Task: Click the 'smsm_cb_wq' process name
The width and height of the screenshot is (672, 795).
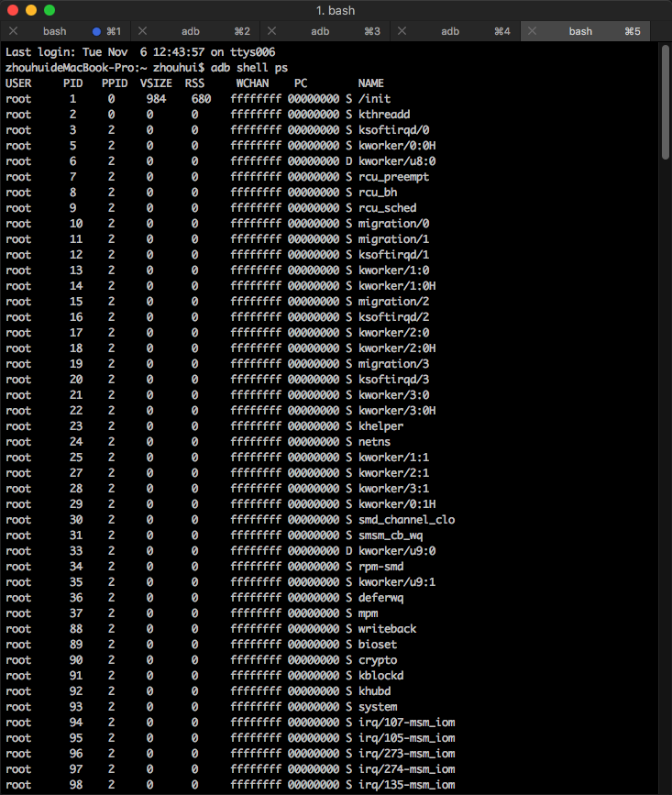Action: click(x=391, y=536)
